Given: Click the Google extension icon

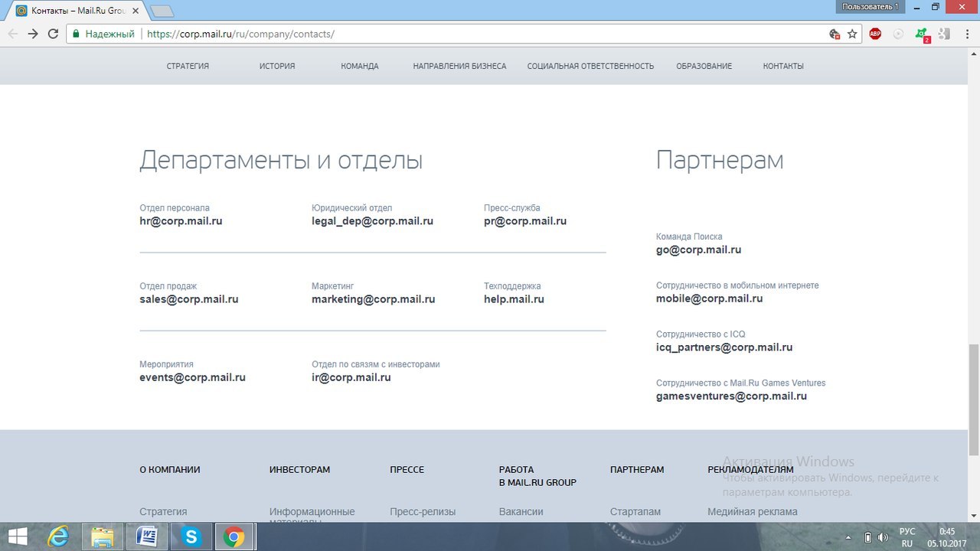Looking at the screenshot, I should [944, 34].
